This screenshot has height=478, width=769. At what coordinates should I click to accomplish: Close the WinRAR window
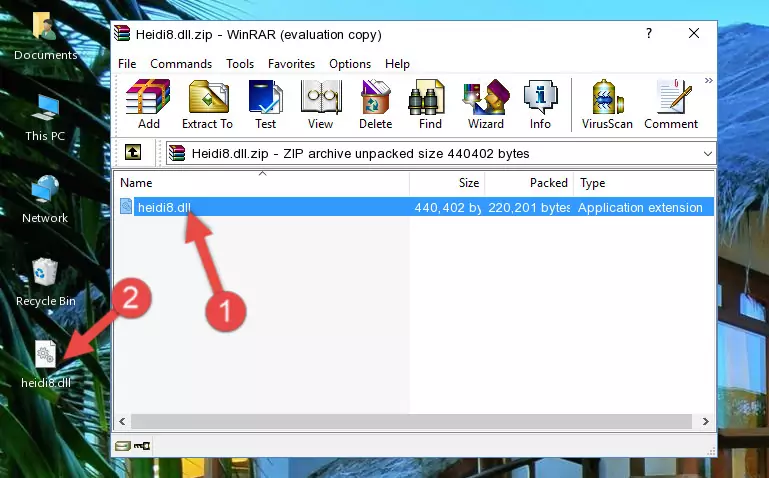click(693, 33)
